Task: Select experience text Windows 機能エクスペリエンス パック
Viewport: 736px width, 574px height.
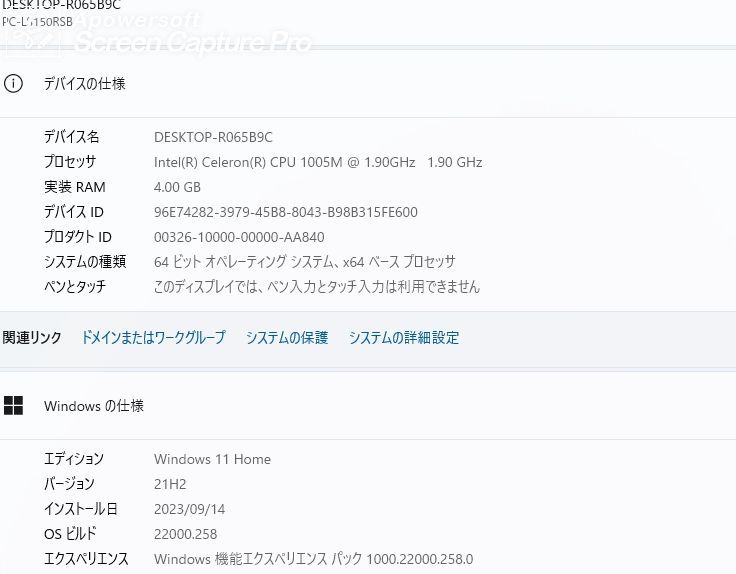Action: 258,559
